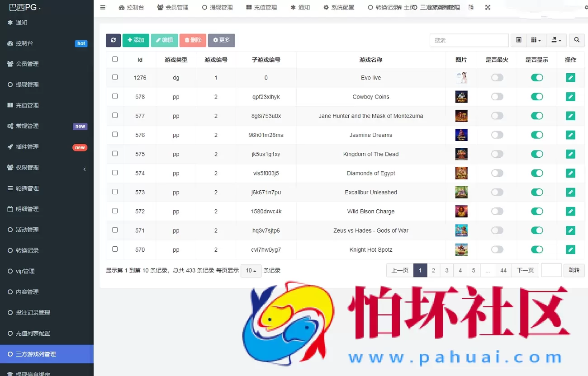The image size is (588, 376).
Task: Open the export dropdown next to search
Action: [556, 40]
